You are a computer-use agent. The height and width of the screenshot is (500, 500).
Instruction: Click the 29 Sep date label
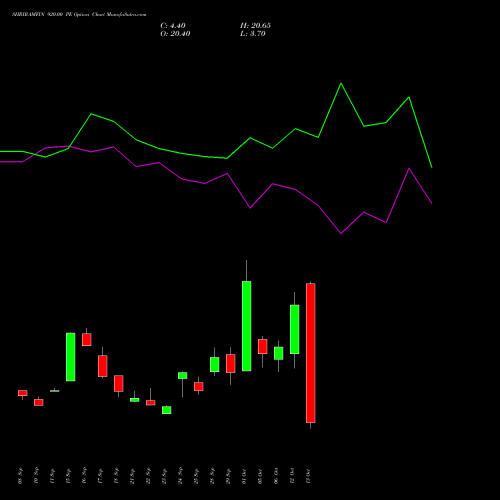click(x=229, y=476)
